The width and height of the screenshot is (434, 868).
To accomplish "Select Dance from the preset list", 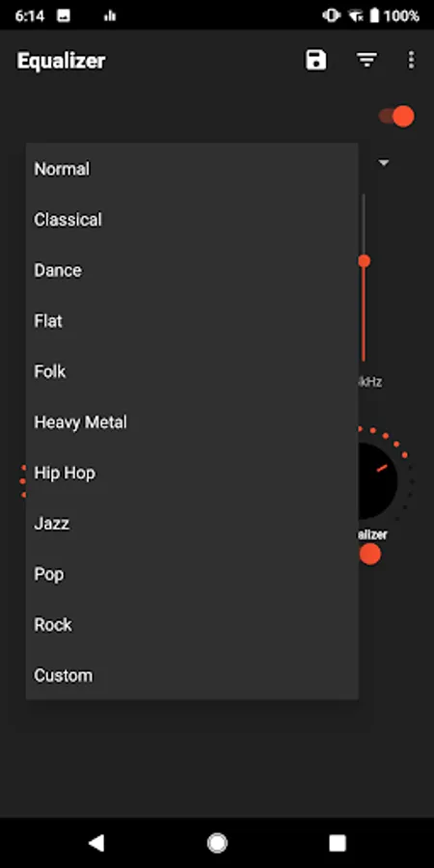I will pos(192,270).
